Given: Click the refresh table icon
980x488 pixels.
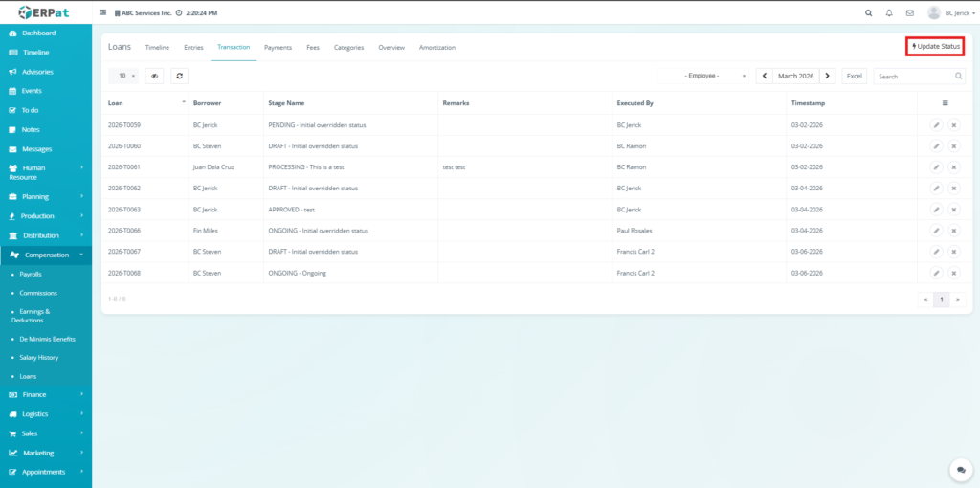Looking at the screenshot, I should (179, 76).
